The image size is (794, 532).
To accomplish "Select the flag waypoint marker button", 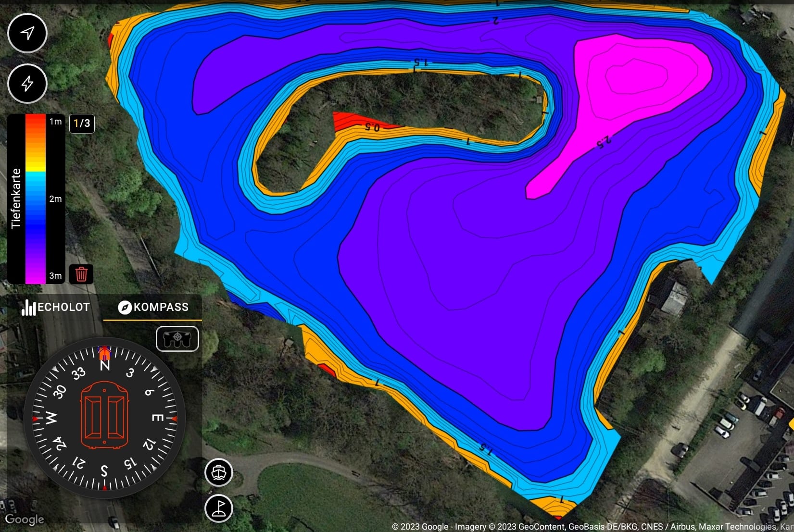I will (x=219, y=508).
